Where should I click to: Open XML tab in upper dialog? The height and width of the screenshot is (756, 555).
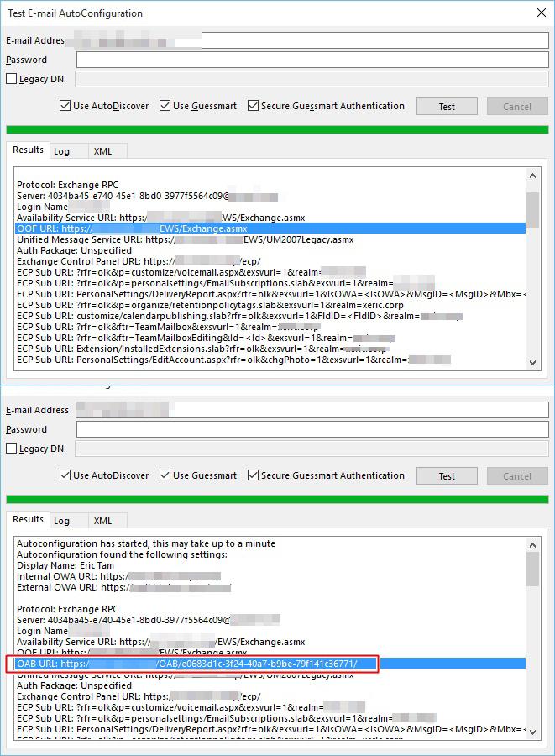point(102,151)
